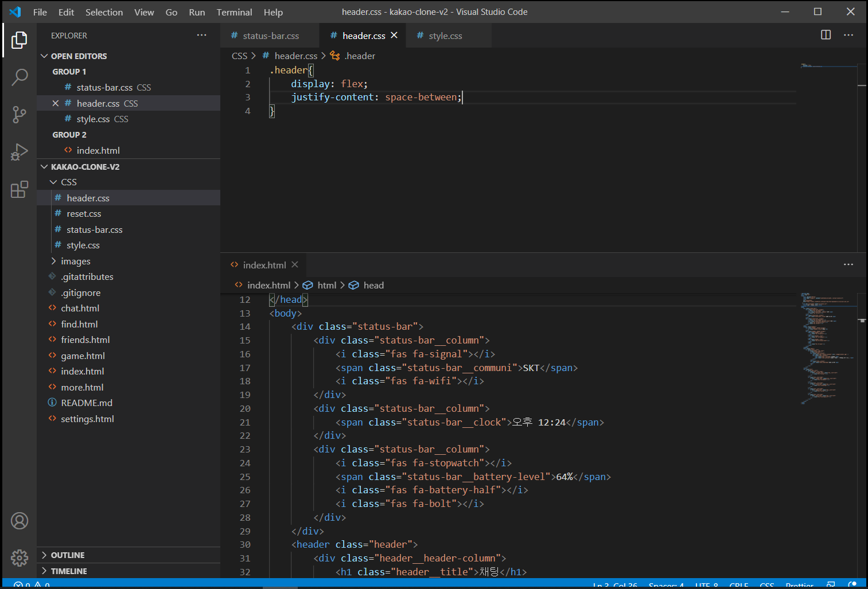Open the Help menu
This screenshot has width=868, height=589.
273,12
